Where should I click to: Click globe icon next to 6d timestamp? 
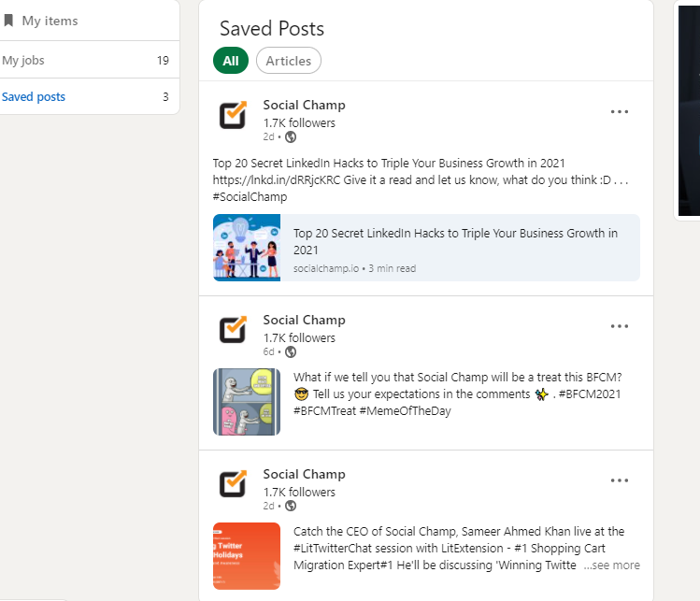coord(291,351)
